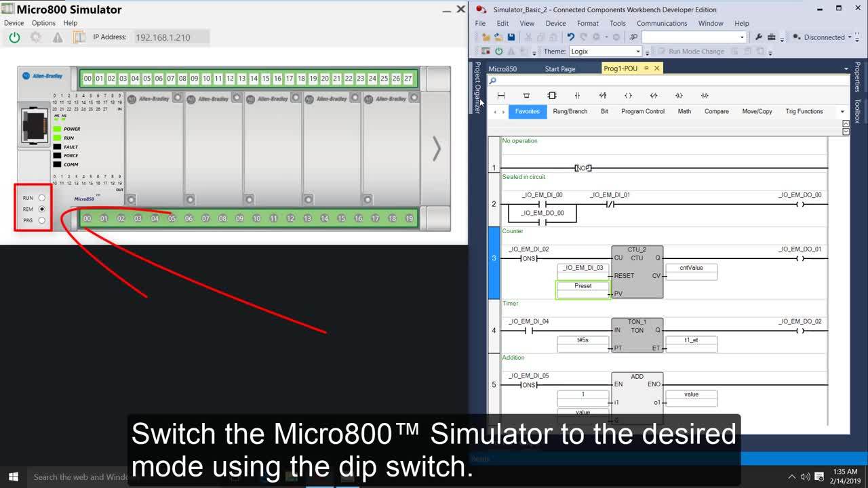Toggle simulator input terminal 00
This screenshot has height=488, width=868.
(87, 79)
